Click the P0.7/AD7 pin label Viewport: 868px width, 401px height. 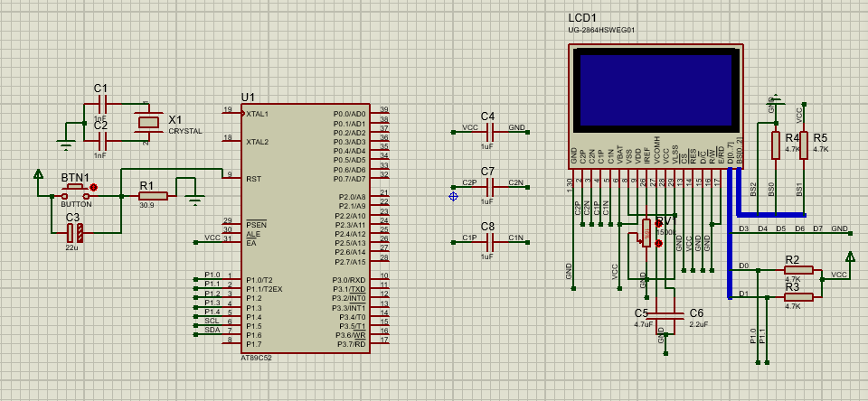(x=349, y=179)
